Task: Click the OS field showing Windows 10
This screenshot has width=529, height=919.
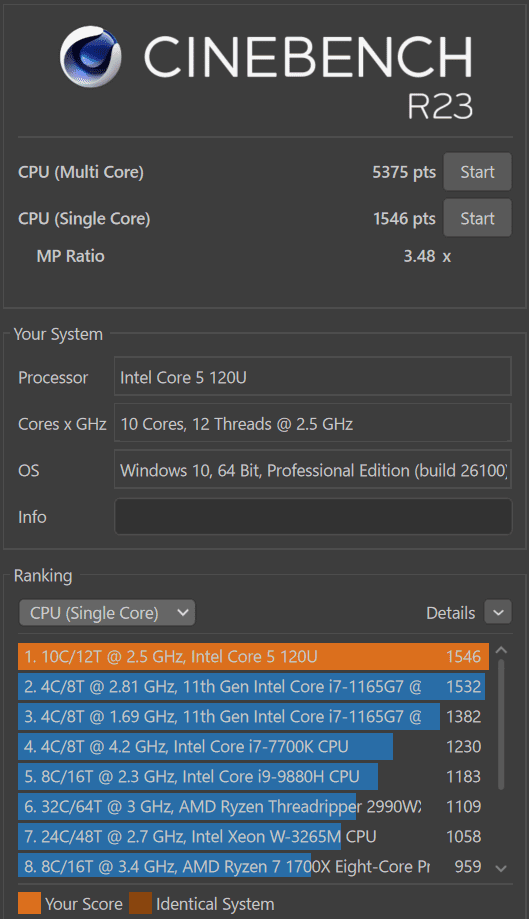Action: click(312, 469)
